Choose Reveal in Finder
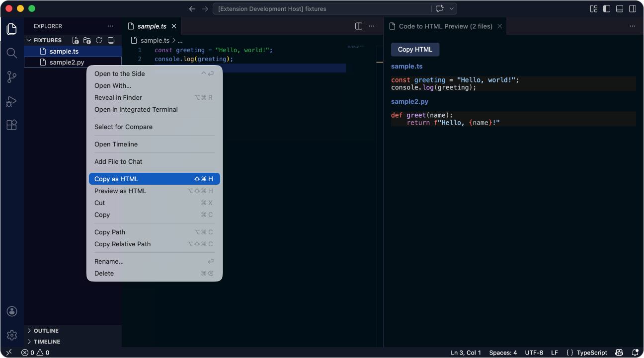 (155, 97)
